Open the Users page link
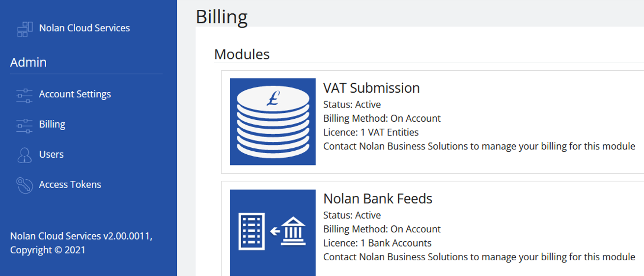 coord(52,154)
